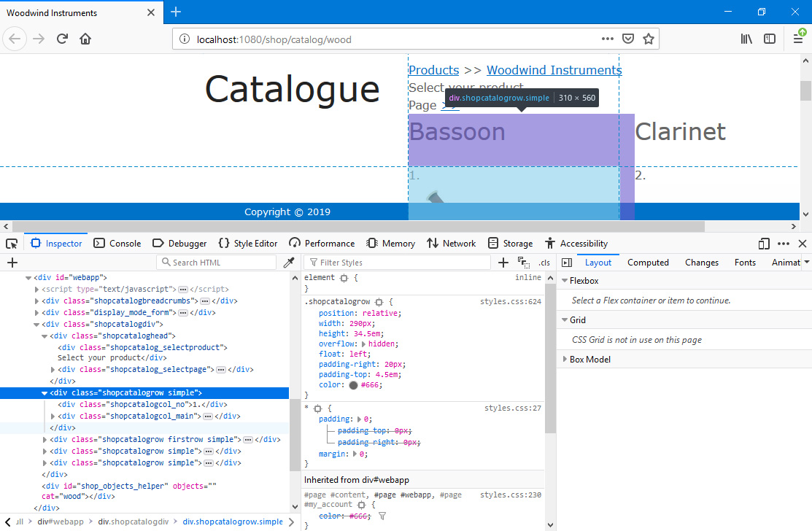
Task: Switch to the Computed sidebar tab
Action: point(648,263)
